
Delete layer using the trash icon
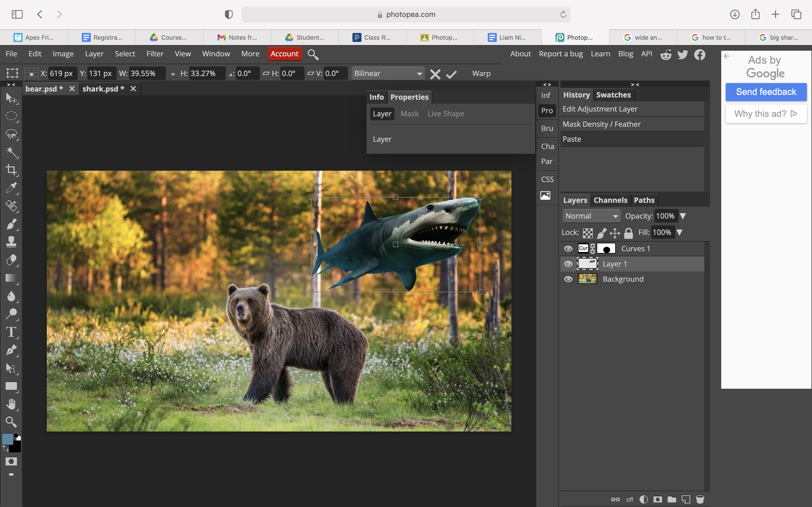700,499
